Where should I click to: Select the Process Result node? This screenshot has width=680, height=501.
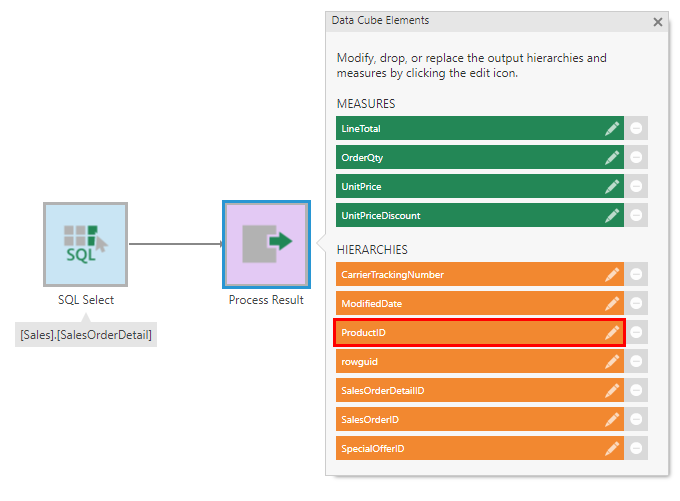[x=266, y=244]
